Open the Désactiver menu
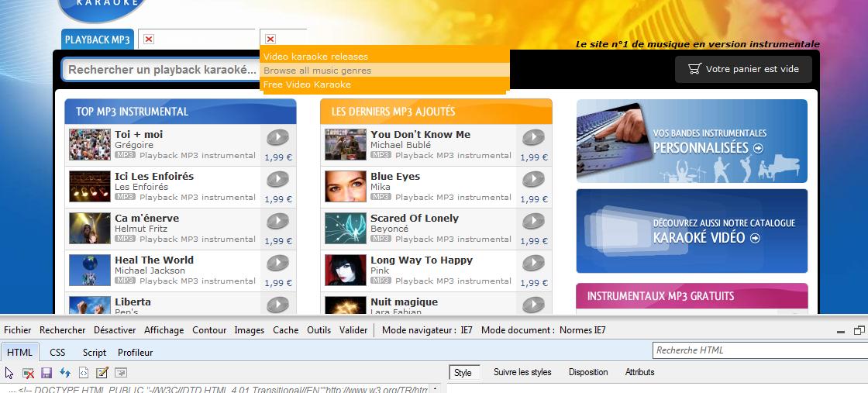Viewport: 868px width, 393px height. pos(115,330)
